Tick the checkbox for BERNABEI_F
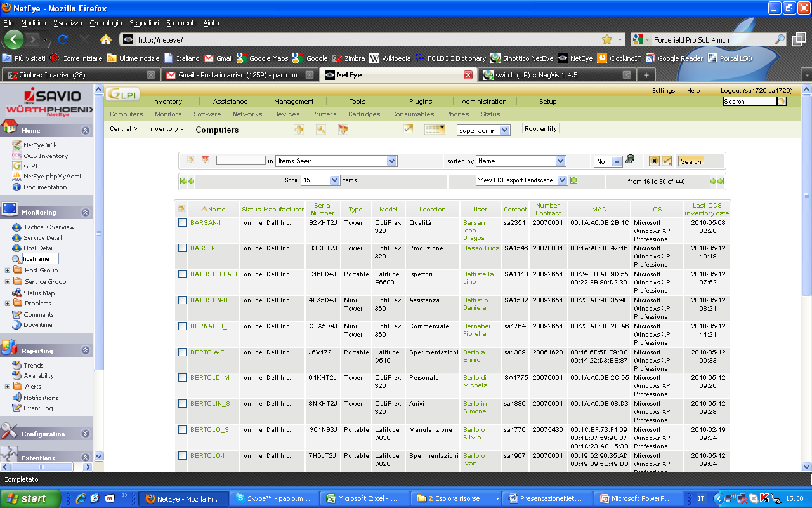 point(182,326)
